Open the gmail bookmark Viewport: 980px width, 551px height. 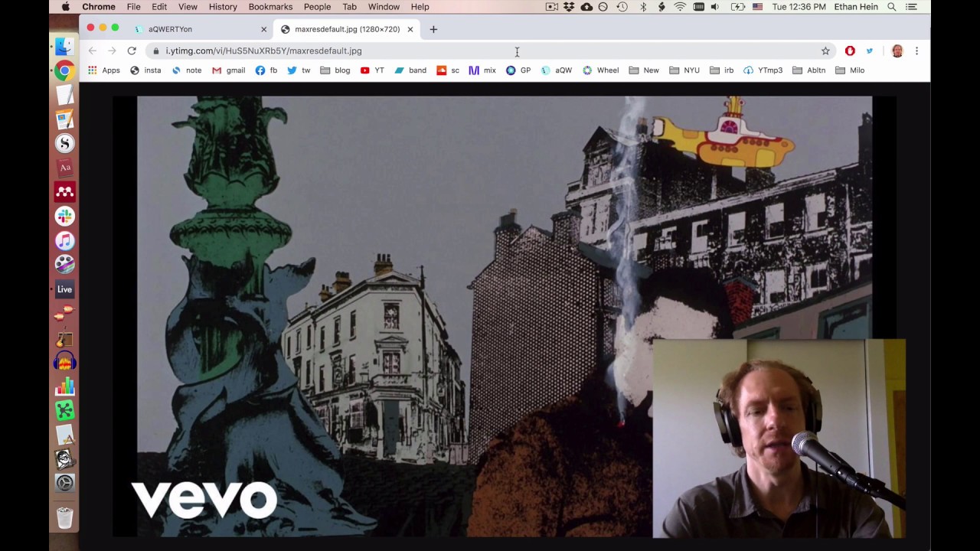228,70
